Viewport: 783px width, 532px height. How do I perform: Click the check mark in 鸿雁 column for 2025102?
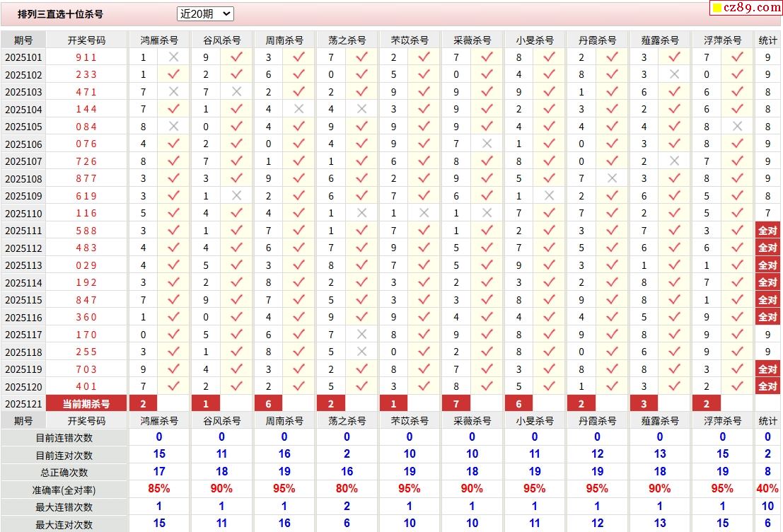point(173,74)
